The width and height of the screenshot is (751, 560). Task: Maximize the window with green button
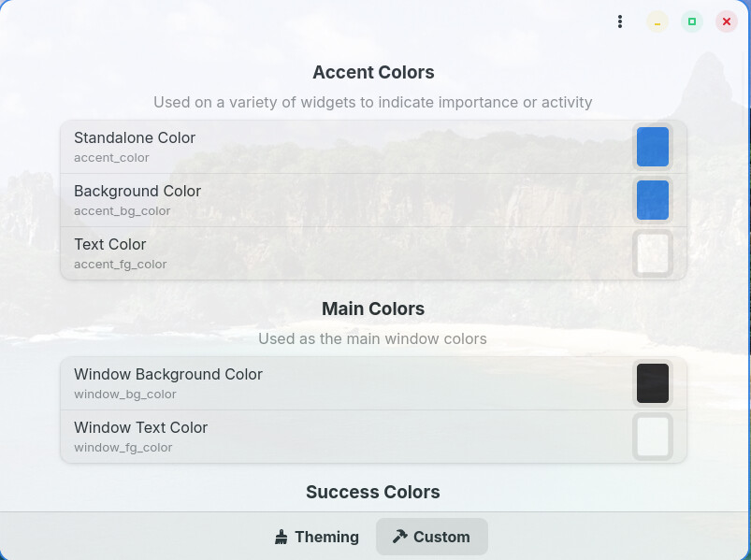click(692, 22)
